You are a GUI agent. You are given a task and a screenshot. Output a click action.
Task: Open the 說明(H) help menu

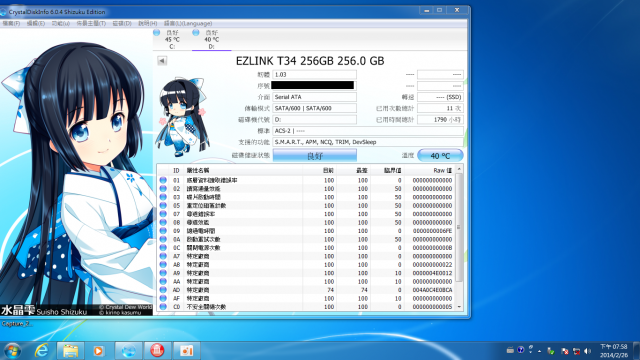pos(147,23)
